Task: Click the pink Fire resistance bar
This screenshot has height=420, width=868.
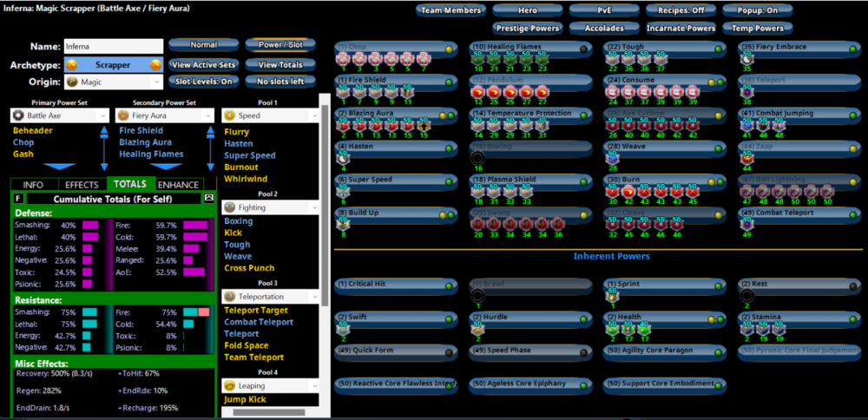Action: (x=203, y=312)
